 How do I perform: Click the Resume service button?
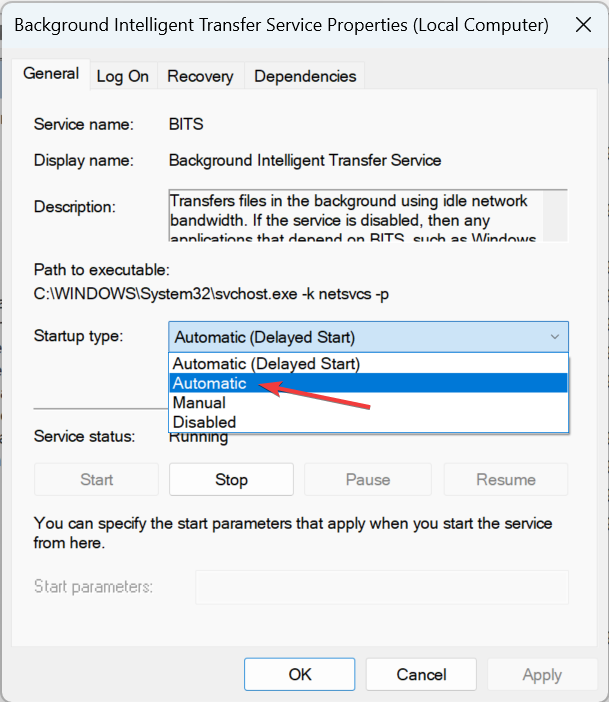click(x=506, y=480)
